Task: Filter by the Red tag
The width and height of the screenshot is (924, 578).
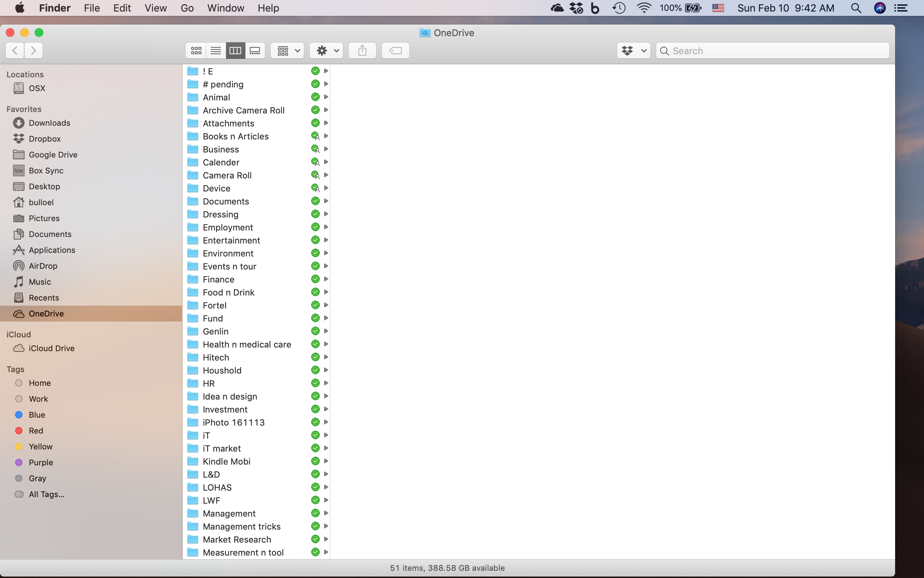Action: point(91,431)
